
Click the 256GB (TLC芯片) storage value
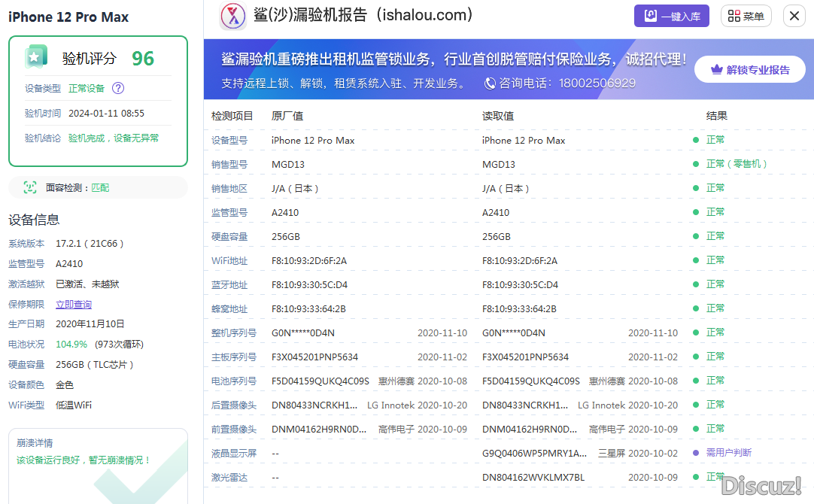[95, 364]
